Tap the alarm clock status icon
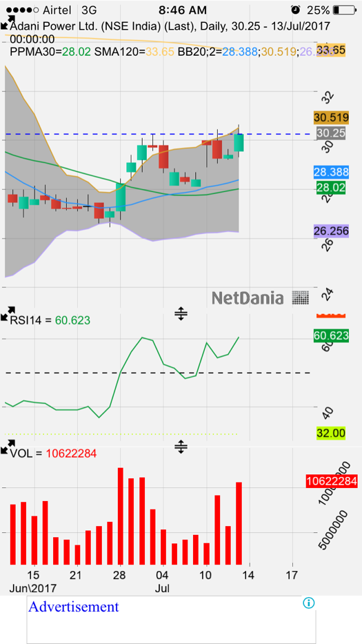 click(294, 10)
